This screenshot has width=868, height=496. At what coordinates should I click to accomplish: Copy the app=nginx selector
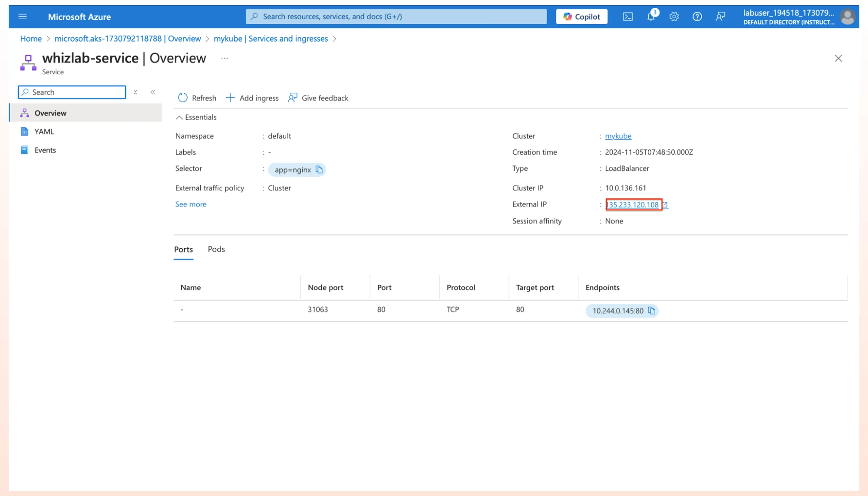[319, 170]
